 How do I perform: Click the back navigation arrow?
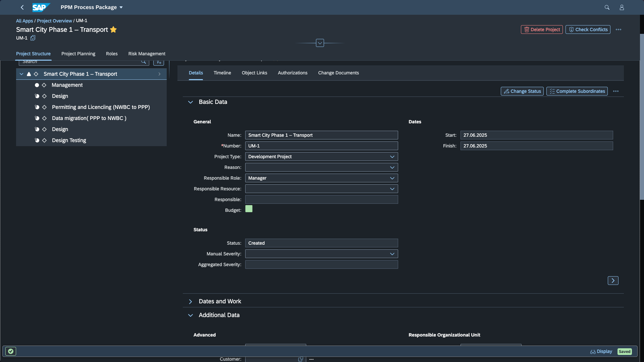point(22,7)
